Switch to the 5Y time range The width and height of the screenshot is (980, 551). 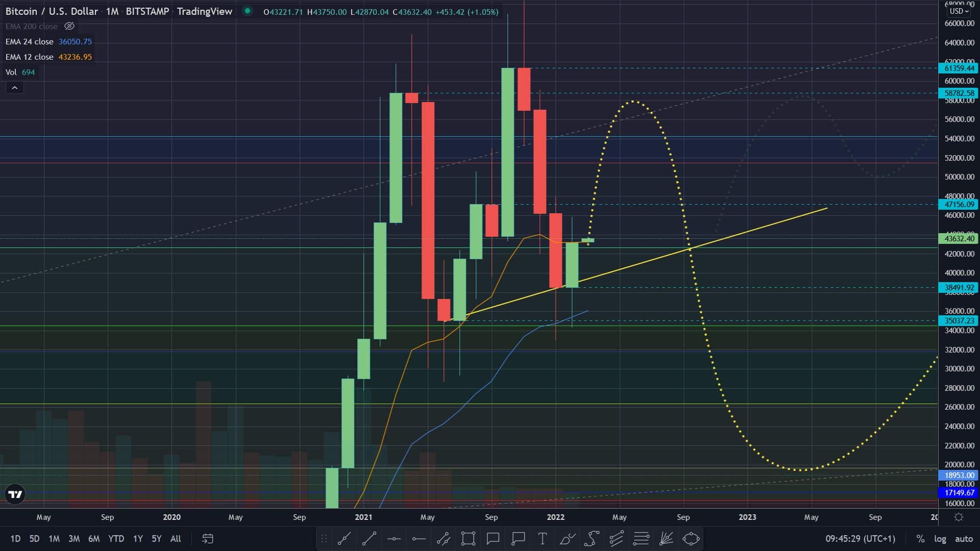click(157, 539)
